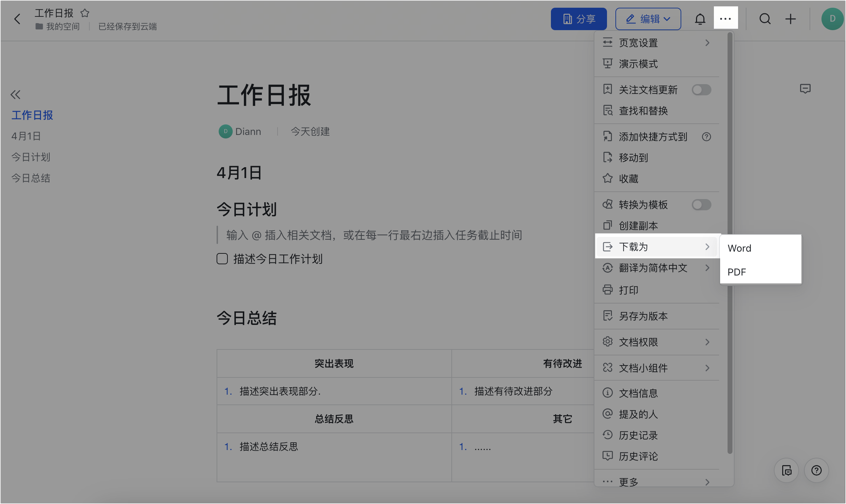The image size is (846, 504).
Task: Open the comment panel icon at right
Action: pos(805,89)
